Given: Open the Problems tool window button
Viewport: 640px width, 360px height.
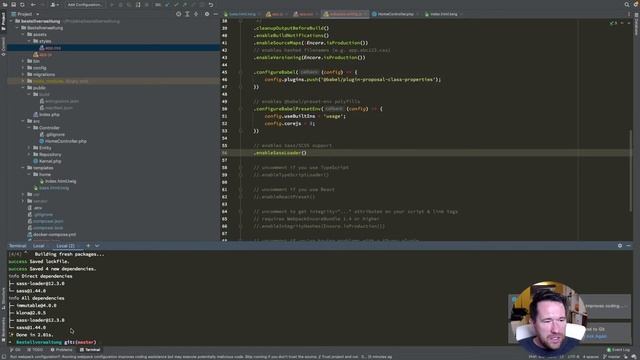Looking at the screenshot, I should tap(61, 350).
